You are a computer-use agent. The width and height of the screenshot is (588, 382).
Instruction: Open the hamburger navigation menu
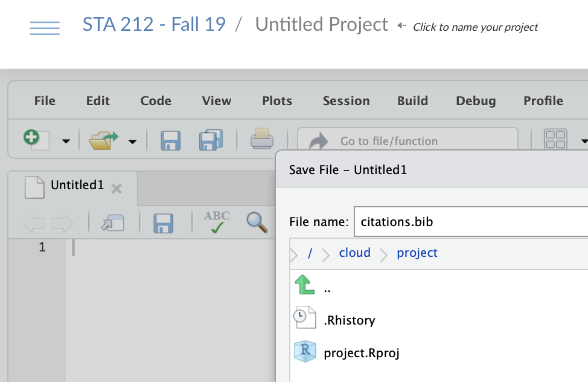click(x=45, y=28)
